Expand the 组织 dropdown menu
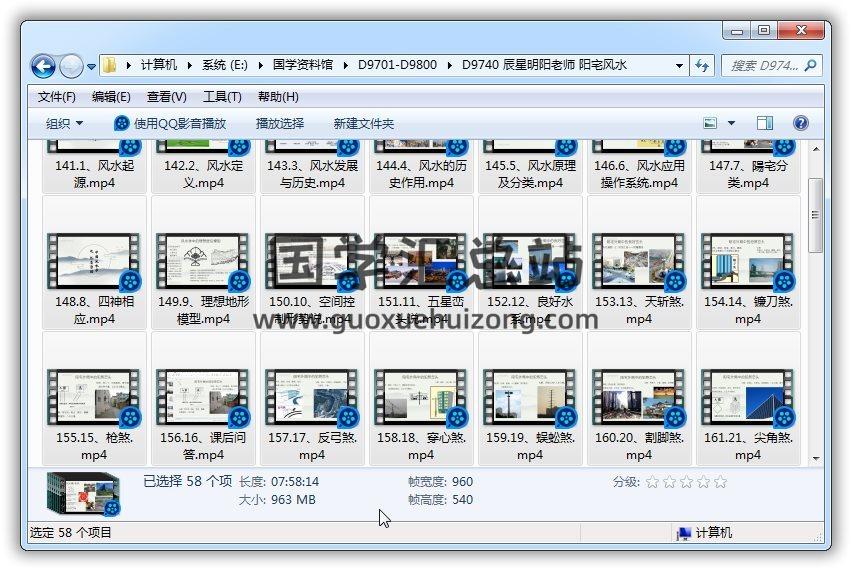This screenshot has width=852, height=571. (x=65, y=123)
